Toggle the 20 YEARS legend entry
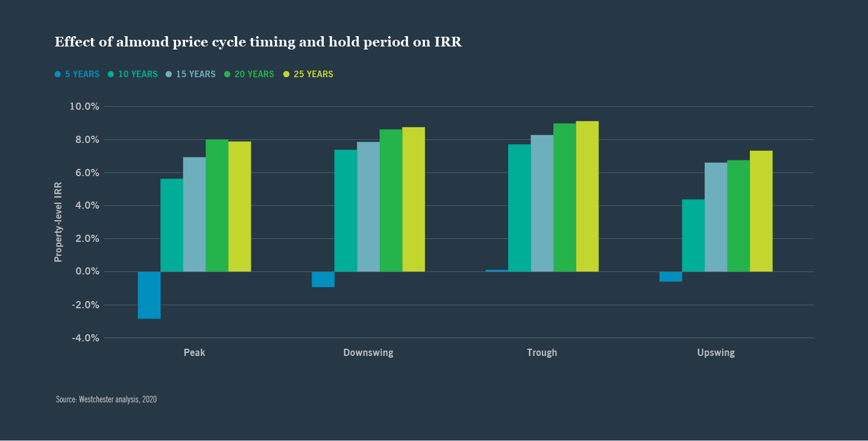Viewport: 868px width, 441px height. (x=249, y=74)
